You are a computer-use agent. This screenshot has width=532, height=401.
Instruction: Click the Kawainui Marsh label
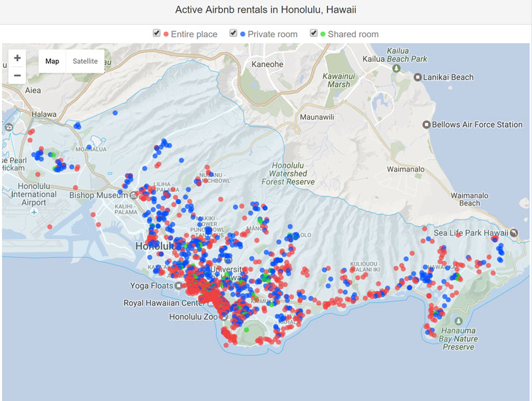(x=338, y=80)
